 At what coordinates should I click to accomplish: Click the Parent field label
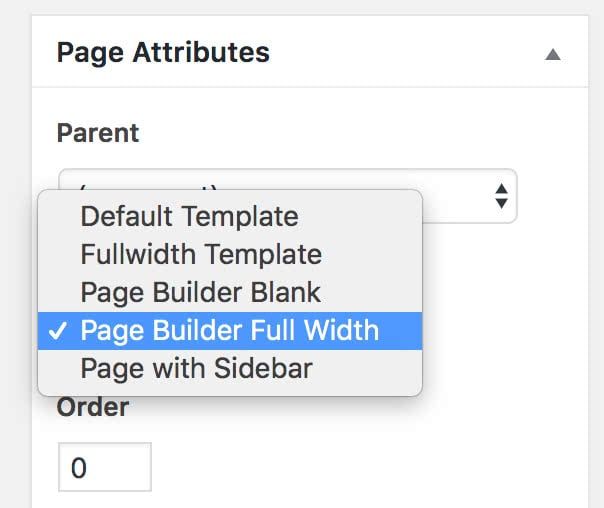tap(98, 133)
